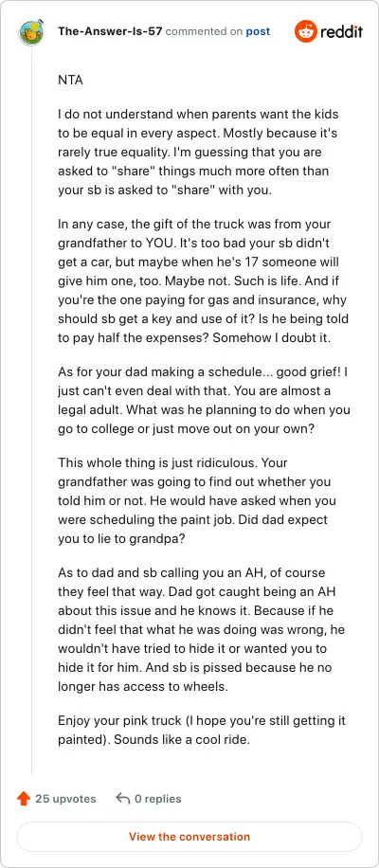This screenshot has width=379, height=868.
Task: Click the "commented on" header text
Action: tap(204, 31)
